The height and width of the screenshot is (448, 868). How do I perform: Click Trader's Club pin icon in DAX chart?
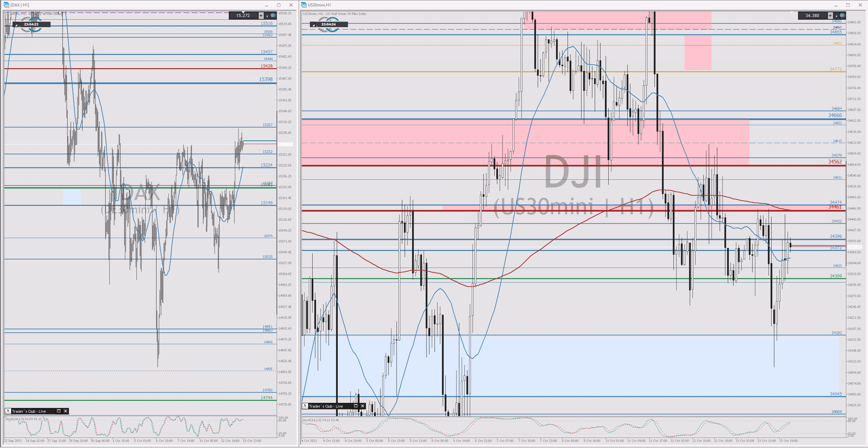(8, 411)
